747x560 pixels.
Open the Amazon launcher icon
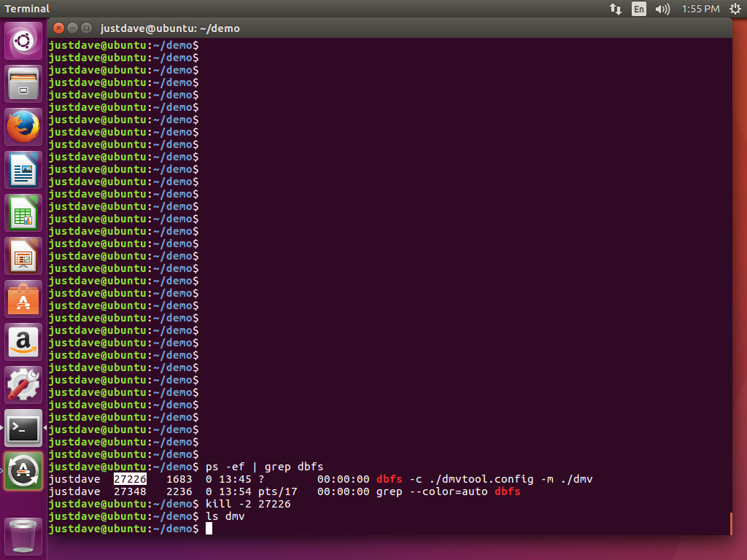click(24, 342)
